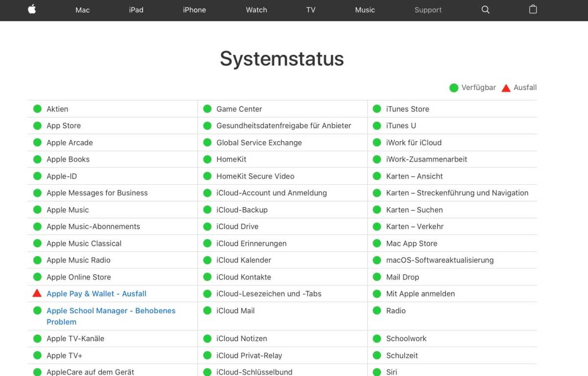Click red outage triangle beside Apple Pay & Wallet

[37, 293]
